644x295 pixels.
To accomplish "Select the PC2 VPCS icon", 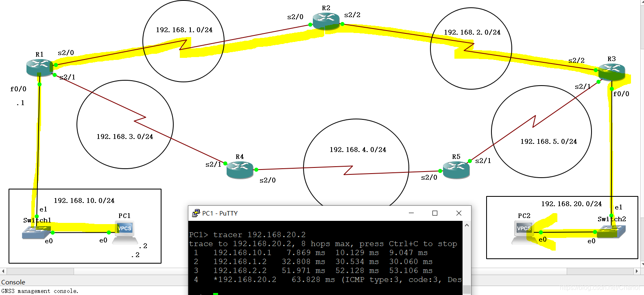I will pyautogui.click(x=524, y=232).
